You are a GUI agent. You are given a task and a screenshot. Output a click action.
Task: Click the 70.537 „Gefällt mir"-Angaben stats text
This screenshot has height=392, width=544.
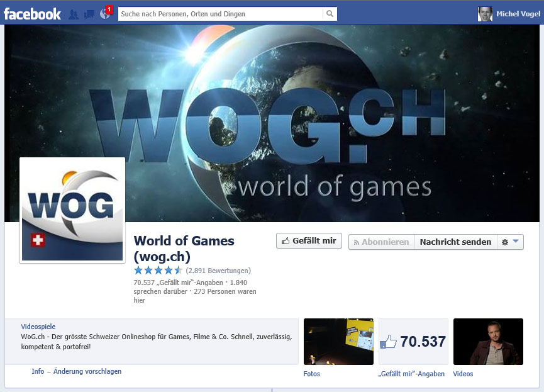(x=179, y=283)
